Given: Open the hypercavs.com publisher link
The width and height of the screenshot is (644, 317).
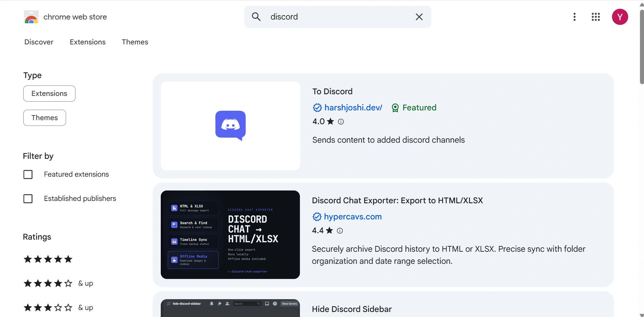Looking at the screenshot, I should point(353,217).
